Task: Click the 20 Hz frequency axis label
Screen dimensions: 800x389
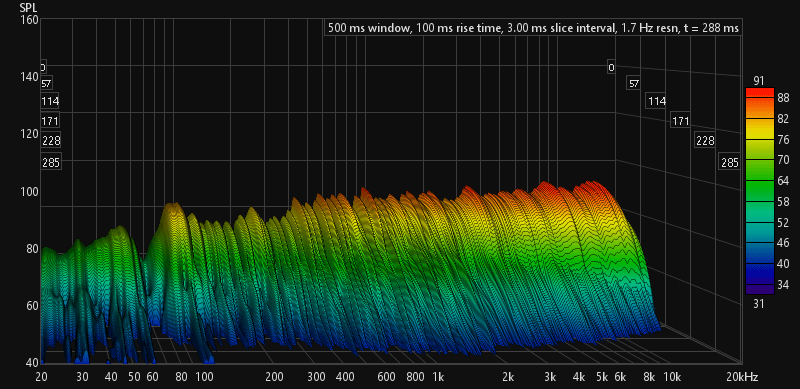Action: click(41, 378)
